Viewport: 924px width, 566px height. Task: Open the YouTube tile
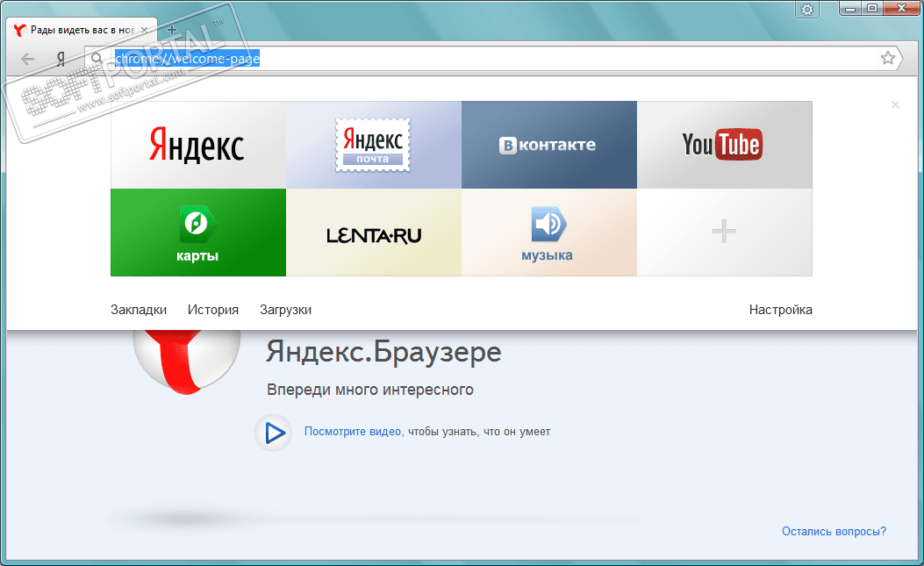pyautogui.click(x=724, y=145)
